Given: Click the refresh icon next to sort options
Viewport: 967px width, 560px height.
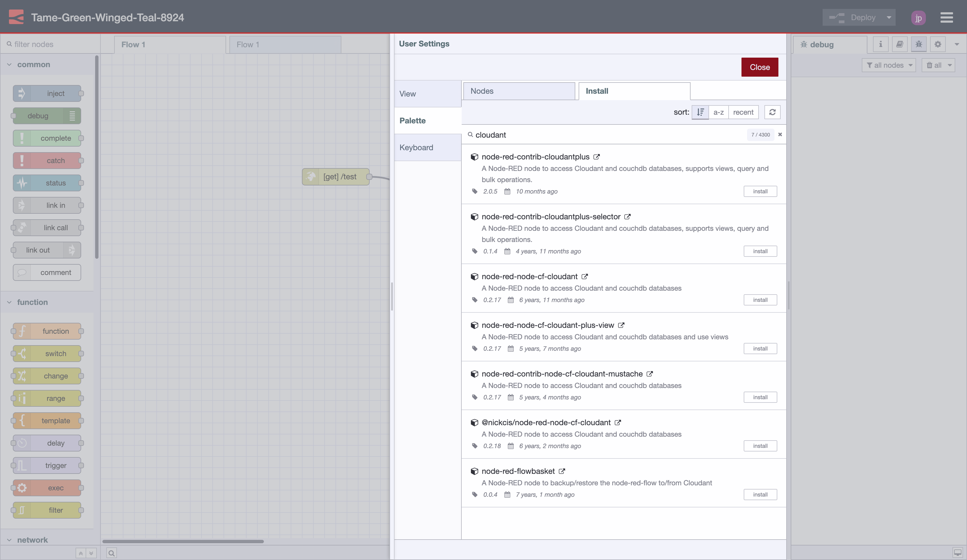Looking at the screenshot, I should (773, 112).
